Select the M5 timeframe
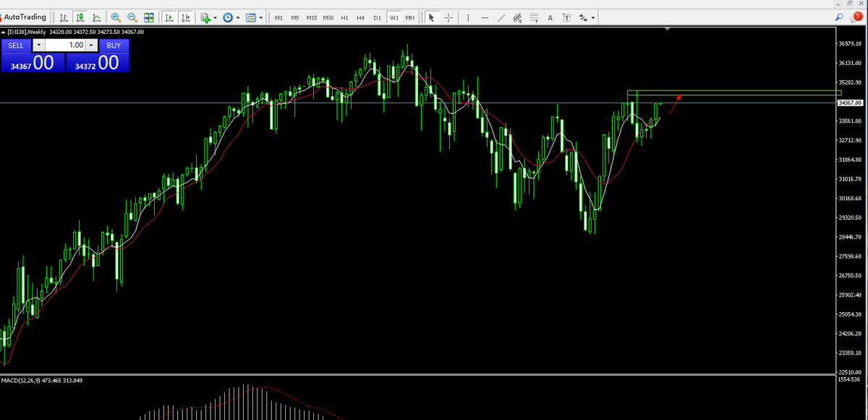The height and width of the screenshot is (420, 868). pos(295,17)
